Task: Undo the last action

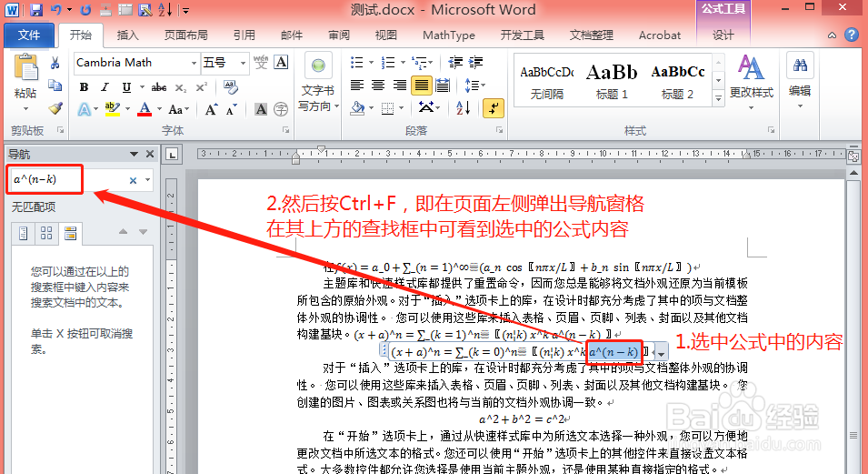Action: [56, 9]
